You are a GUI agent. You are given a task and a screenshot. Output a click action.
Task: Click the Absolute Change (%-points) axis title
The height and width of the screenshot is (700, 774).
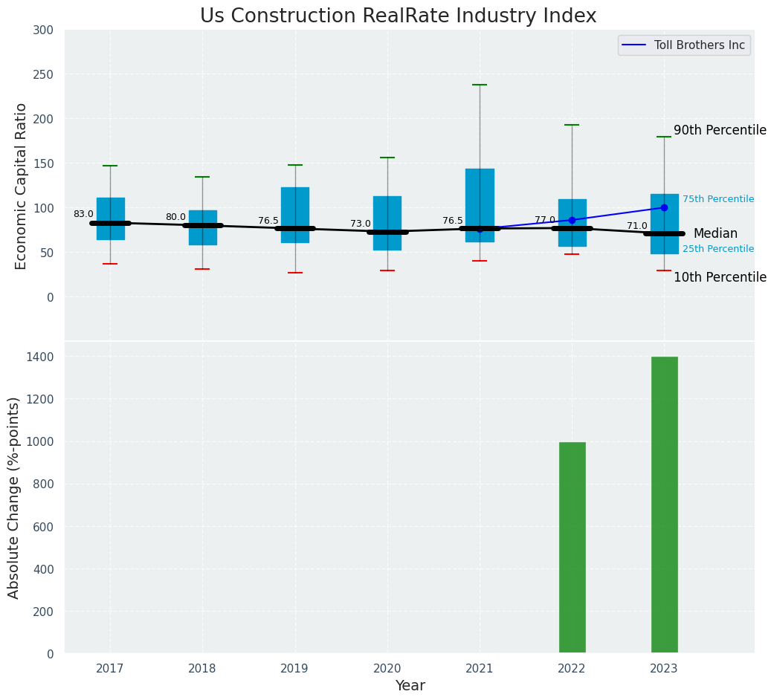14,497
